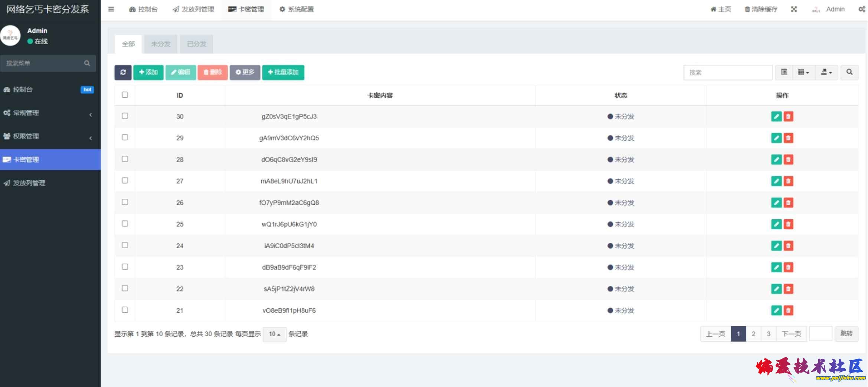Click inside the table search input field
The width and height of the screenshot is (868, 387).
(x=728, y=72)
